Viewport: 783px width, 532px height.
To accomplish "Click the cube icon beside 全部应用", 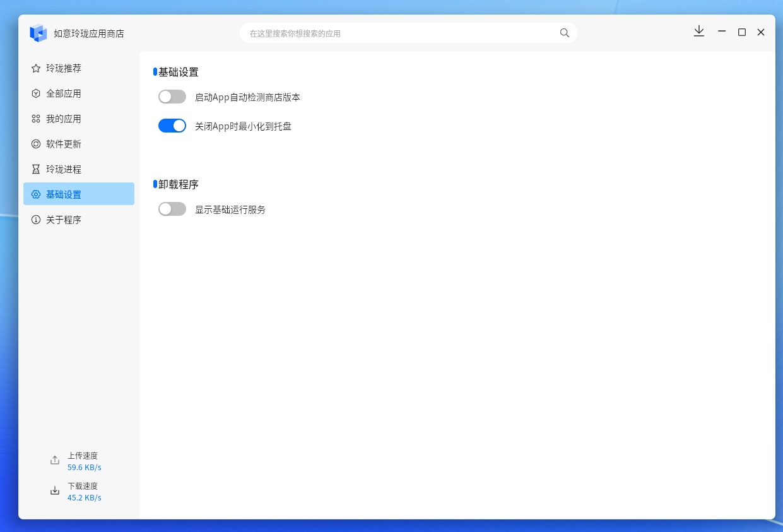I will (x=36, y=93).
